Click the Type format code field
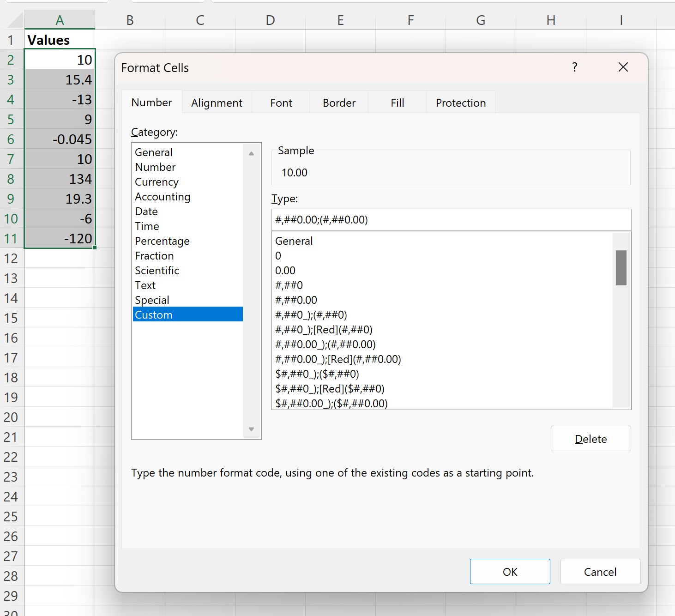The image size is (675, 616). [x=451, y=220]
